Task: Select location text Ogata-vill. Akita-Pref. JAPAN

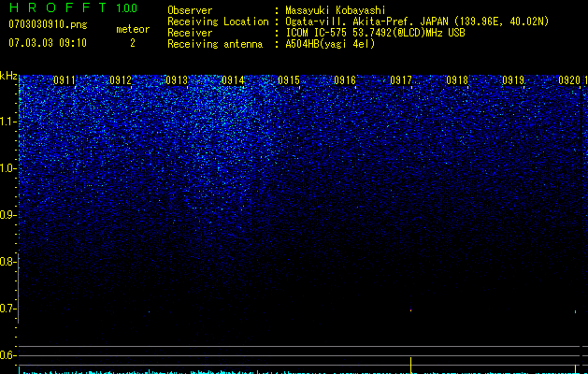Action: click(x=366, y=22)
